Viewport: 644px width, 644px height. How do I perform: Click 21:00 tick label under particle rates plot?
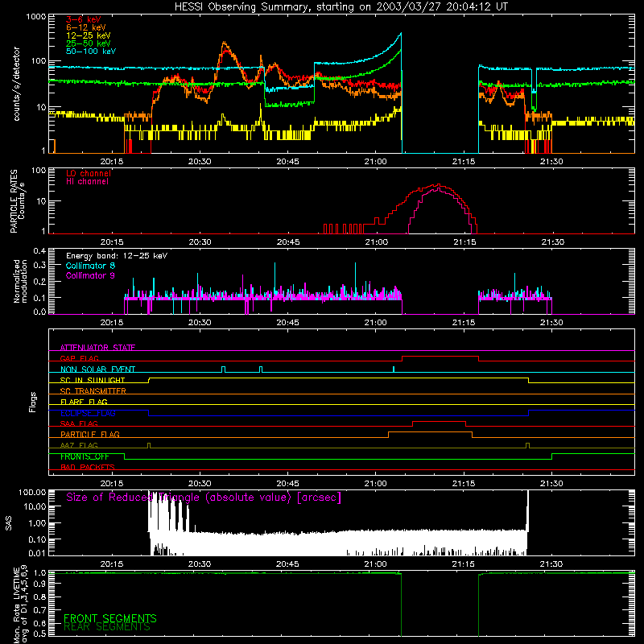[376, 242]
